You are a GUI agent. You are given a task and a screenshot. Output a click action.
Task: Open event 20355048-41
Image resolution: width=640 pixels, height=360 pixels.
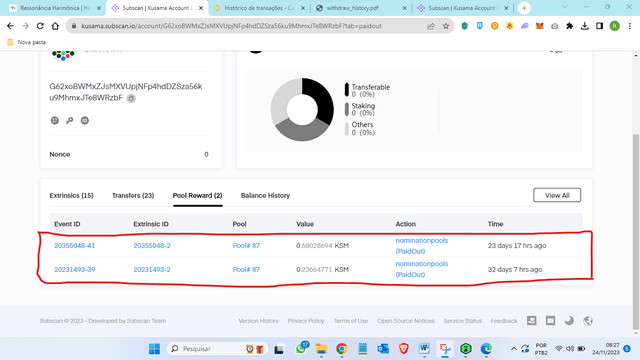point(74,246)
